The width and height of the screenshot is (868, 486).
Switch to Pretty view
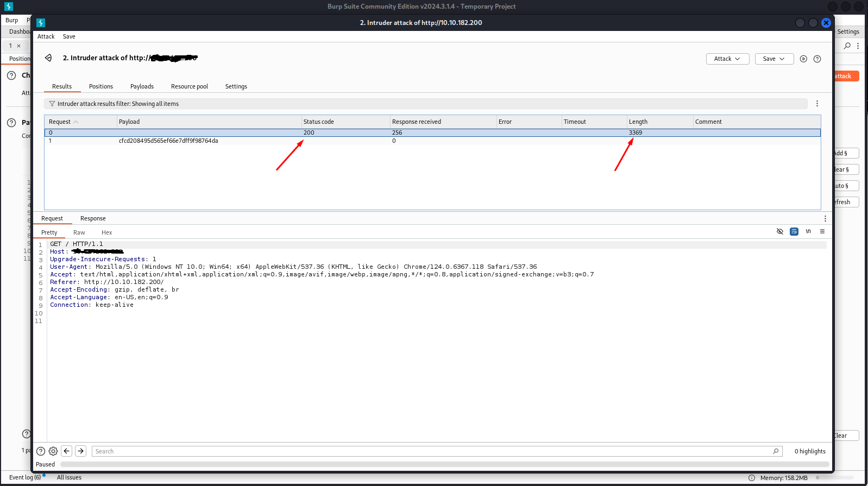coord(49,232)
